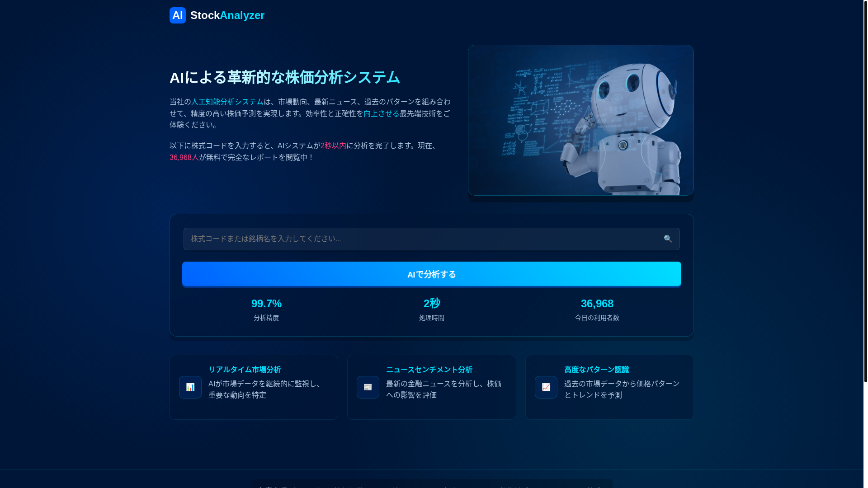Click the 36,968 users count value
The image size is (868, 488).
pyautogui.click(x=597, y=304)
